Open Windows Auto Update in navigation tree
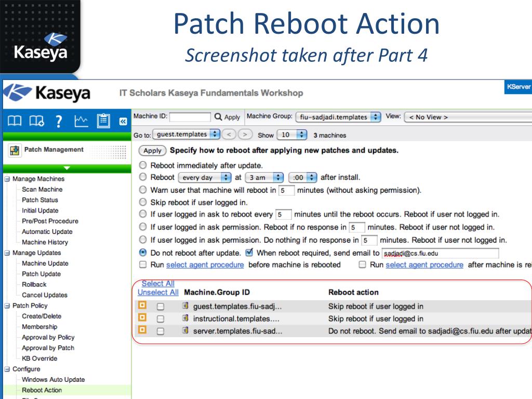Image resolution: width=532 pixels, height=399 pixels. [54, 379]
